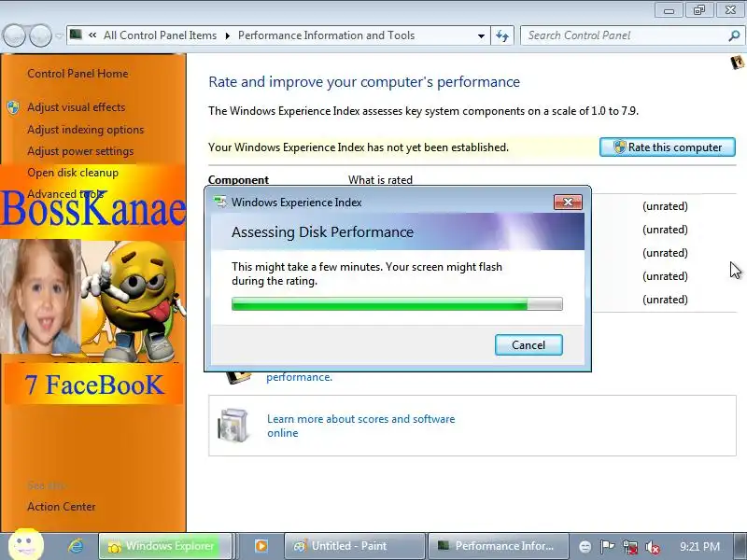This screenshot has height=560, width=747.
Task: Click the Forward navigation arrow button
Action: [x=40, y=35]
